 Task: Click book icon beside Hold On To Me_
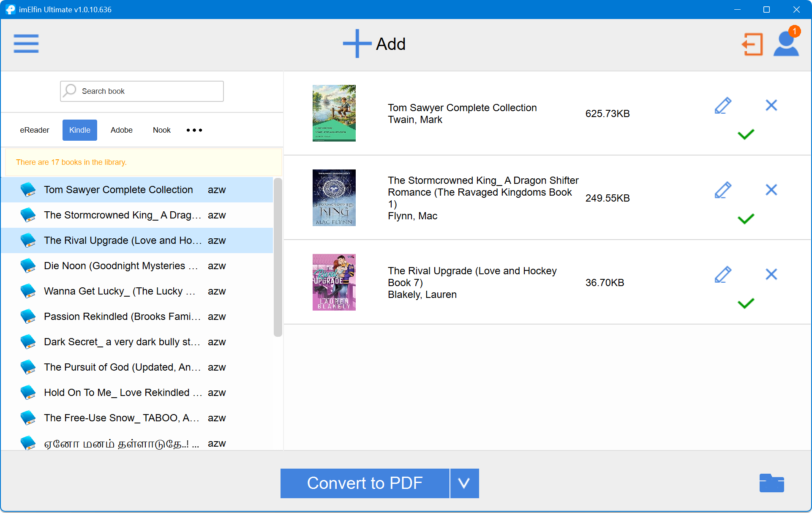click(x=28, y=393)
